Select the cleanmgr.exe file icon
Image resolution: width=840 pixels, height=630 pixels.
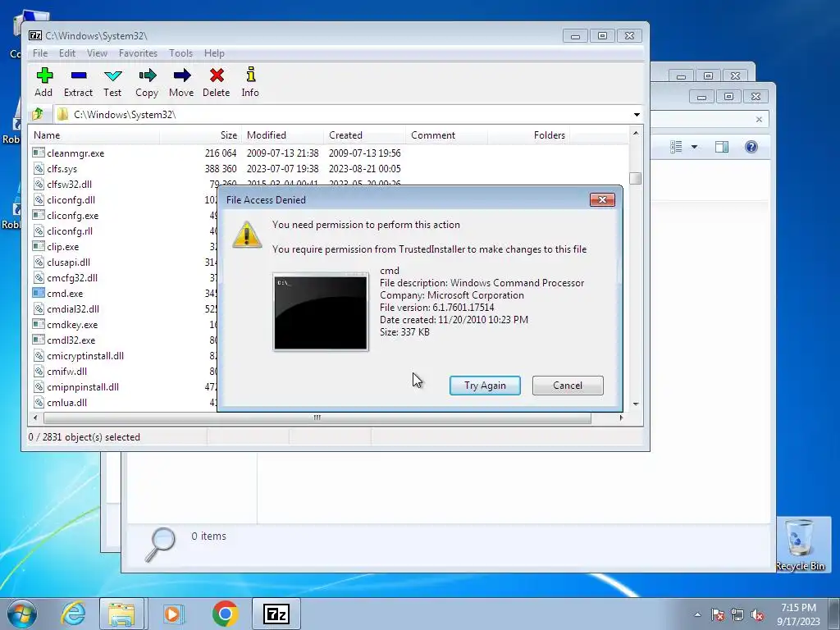[38, 153]
